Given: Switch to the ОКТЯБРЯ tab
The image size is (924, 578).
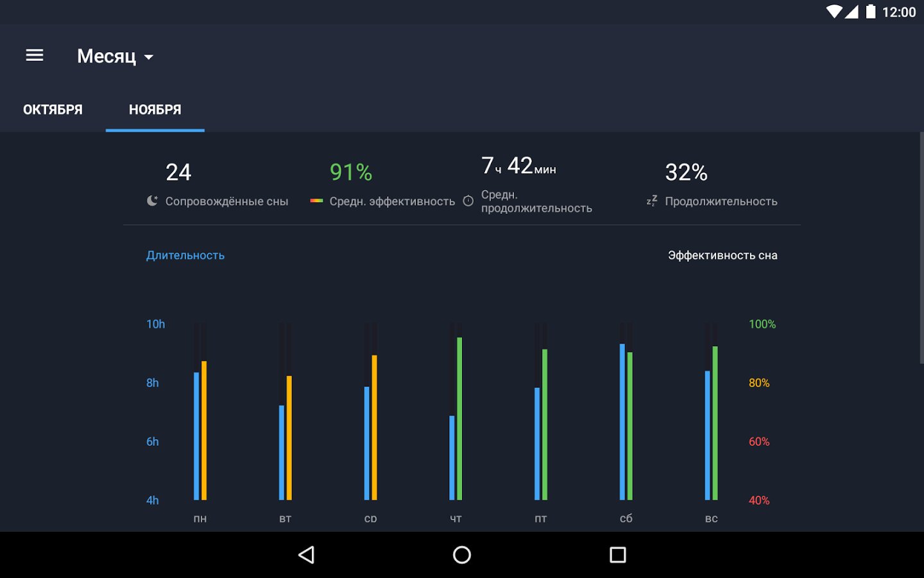Looking at the screenshot, I should click(x=53, y=110).
